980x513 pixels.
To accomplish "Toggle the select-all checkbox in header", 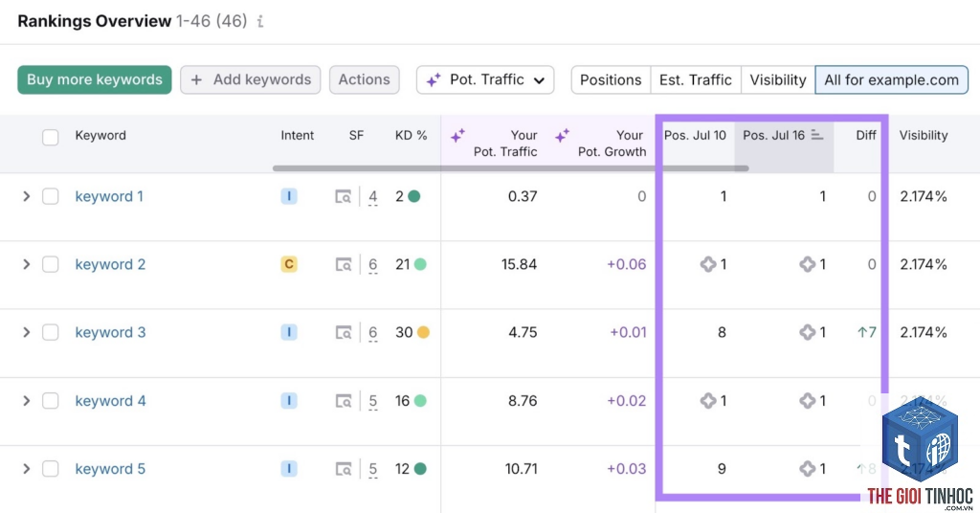I will coord(51,137).
